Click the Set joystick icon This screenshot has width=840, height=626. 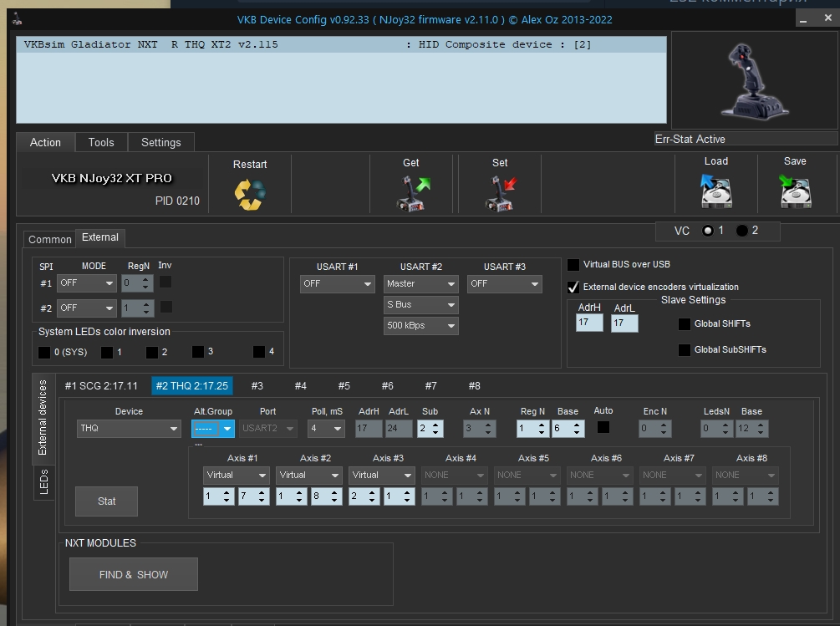[500, 193]
